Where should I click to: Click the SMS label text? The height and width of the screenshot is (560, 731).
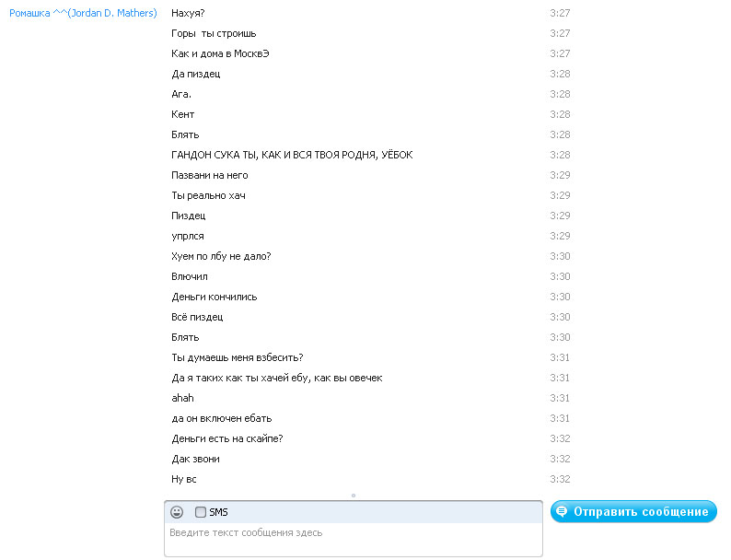(218, 512)
